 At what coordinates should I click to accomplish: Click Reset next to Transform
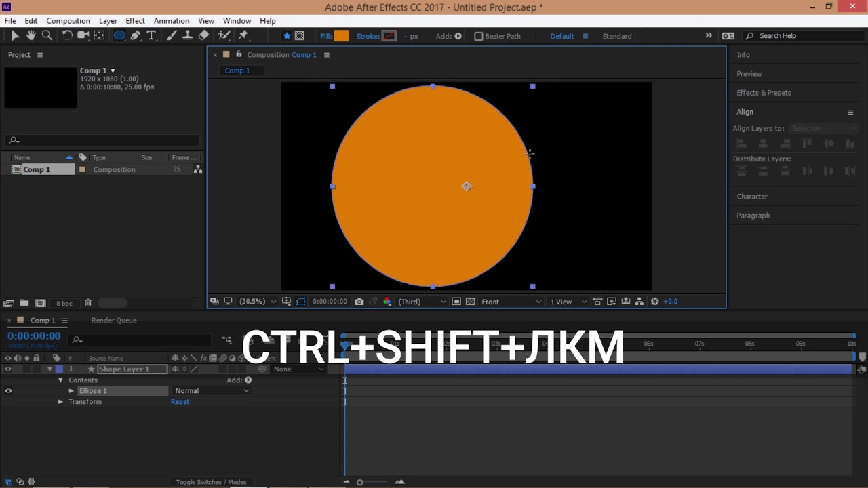(x=180, y=402)
